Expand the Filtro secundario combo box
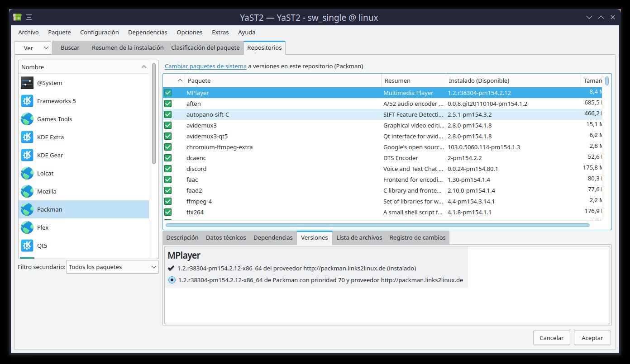This screenshot has width=630, height=364. (112, 267)
